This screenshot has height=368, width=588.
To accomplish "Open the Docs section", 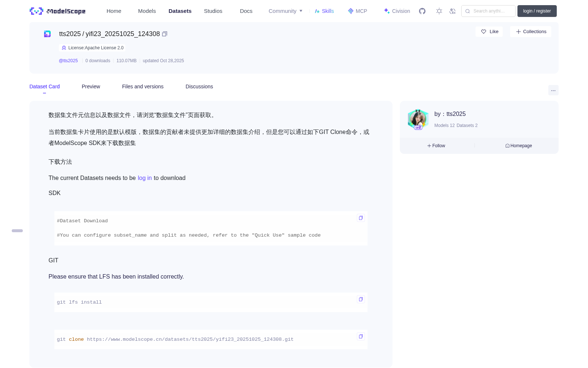I will [x=246, y=11].
